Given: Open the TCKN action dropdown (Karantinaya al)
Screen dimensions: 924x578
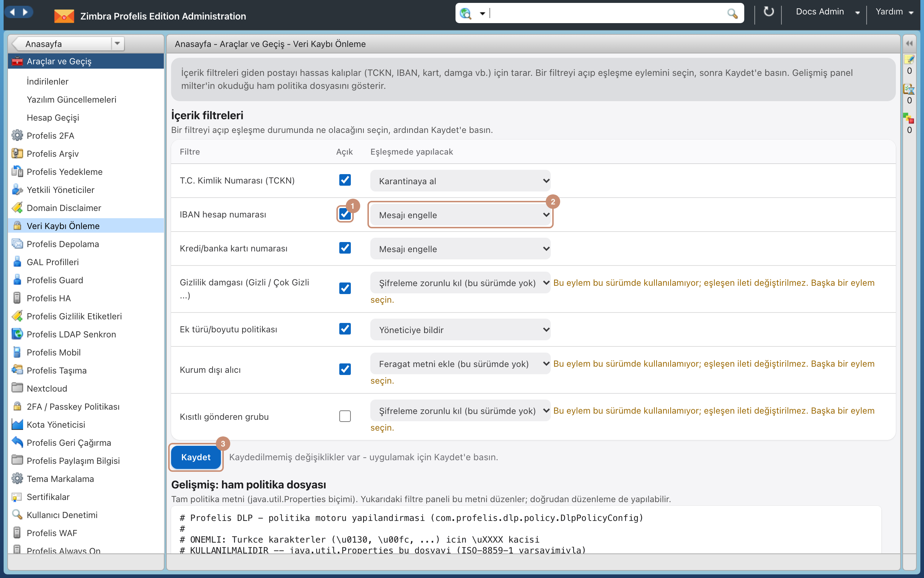Looking at the screenshot, I should click(x=460, y=181).
